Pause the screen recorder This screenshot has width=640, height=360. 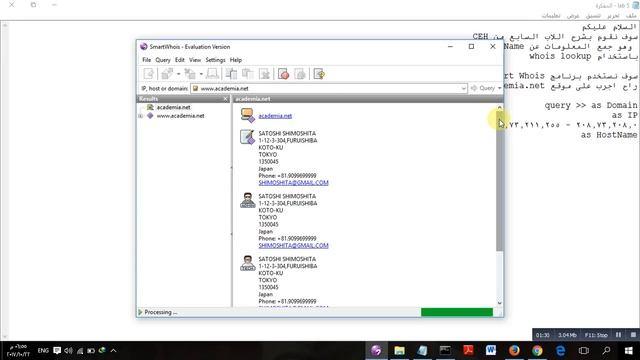(x=618, y=335)
